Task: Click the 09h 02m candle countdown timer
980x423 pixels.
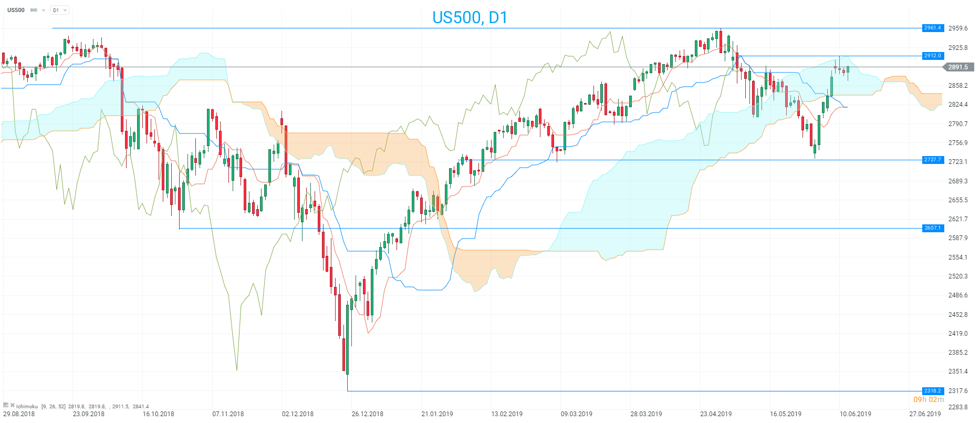Action: 929,400
